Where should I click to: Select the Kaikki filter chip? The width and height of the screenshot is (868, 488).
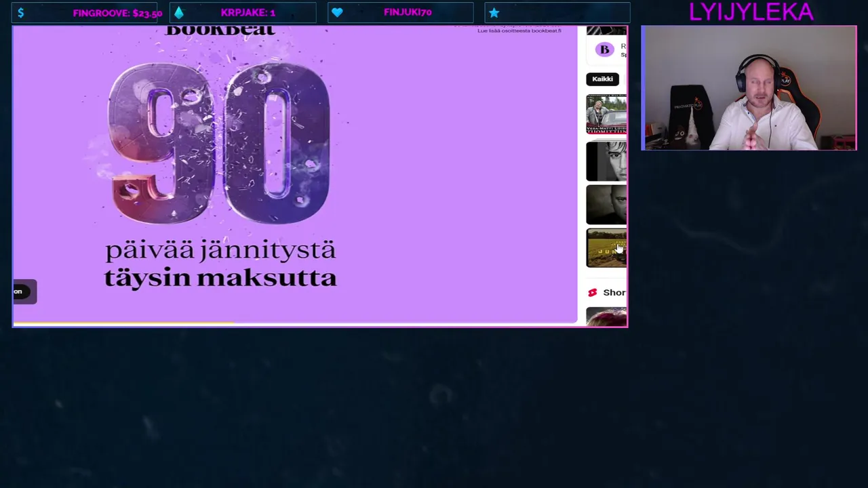pyautogui.click(x=602, y=79)
